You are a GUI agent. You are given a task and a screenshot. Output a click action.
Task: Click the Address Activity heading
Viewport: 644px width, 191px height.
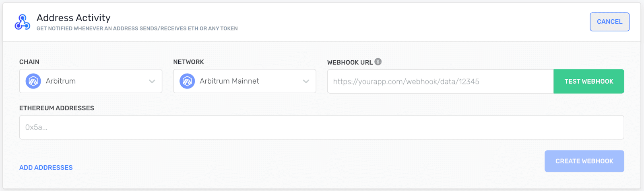73,18
